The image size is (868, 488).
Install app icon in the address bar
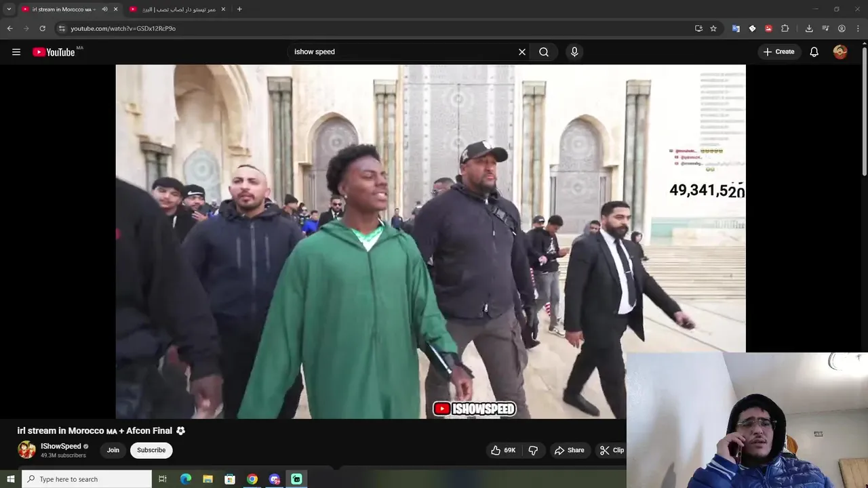(x=698, y=28)
